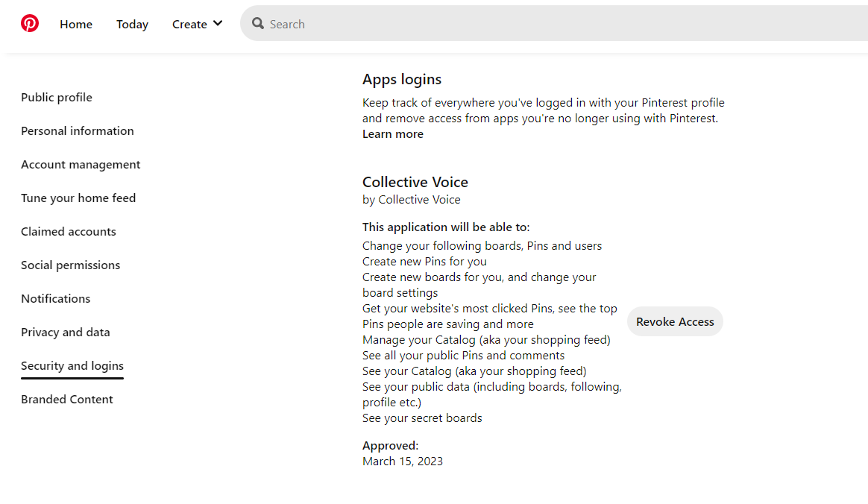This screenshot has width=868, height=504.
Task: Focus the Search input field
Action: (x=553, y=23)
